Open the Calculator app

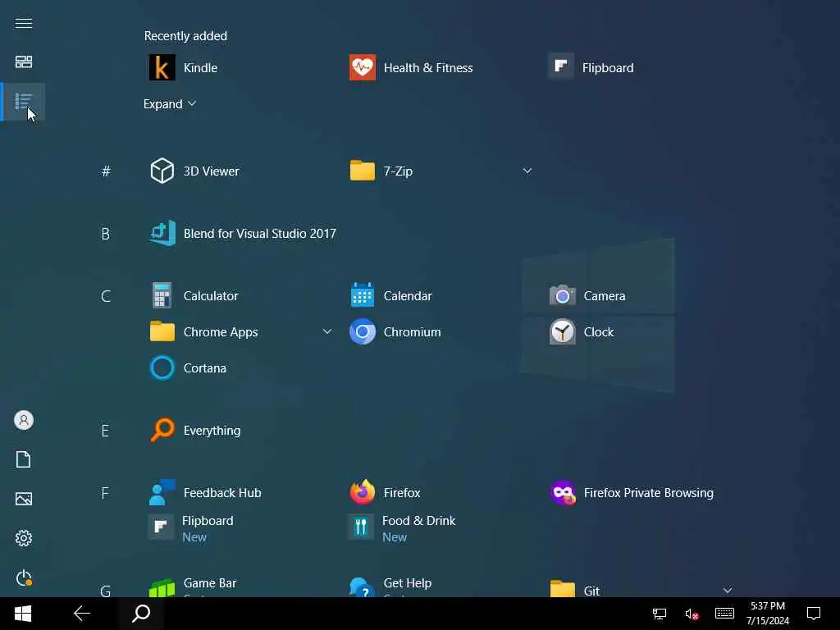coord(194,295)
